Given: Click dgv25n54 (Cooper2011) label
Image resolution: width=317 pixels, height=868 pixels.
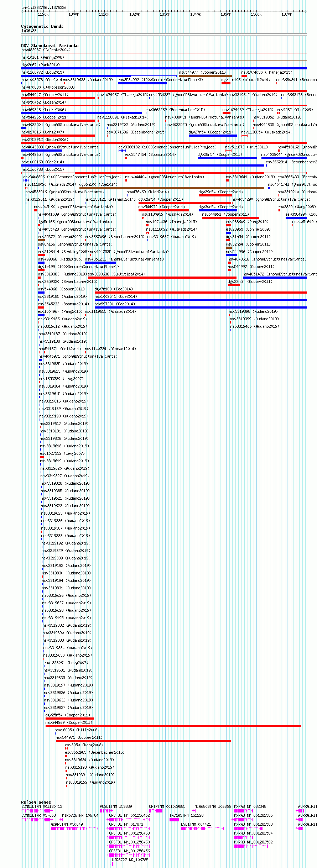Looking at the screenshot, I should click(x=68, y=715).
